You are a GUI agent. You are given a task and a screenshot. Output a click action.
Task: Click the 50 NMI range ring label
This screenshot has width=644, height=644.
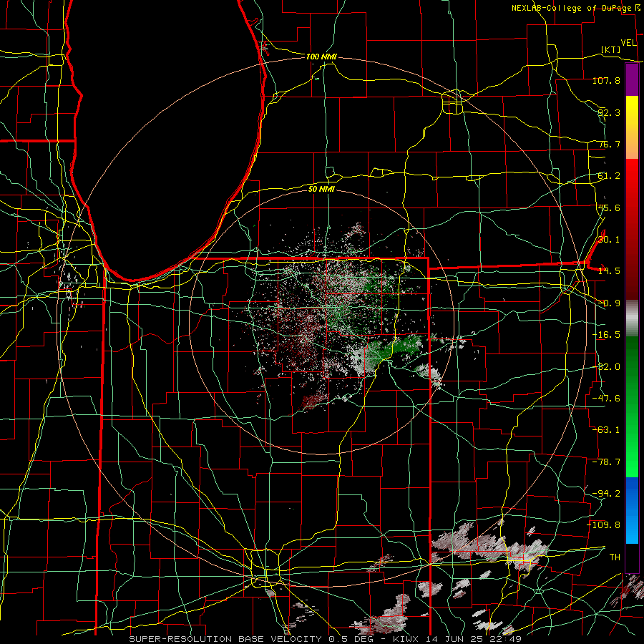tap(321, 189)
